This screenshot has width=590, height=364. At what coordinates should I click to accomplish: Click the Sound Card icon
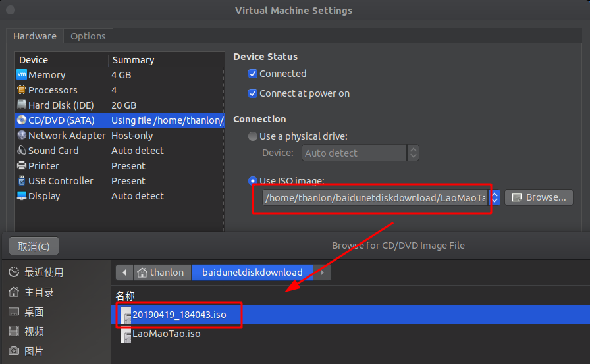click(x=22, y=150)
